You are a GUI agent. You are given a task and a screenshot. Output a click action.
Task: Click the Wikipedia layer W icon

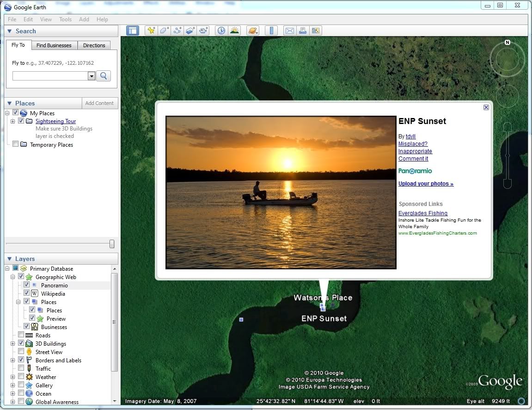tap(35, 293)
